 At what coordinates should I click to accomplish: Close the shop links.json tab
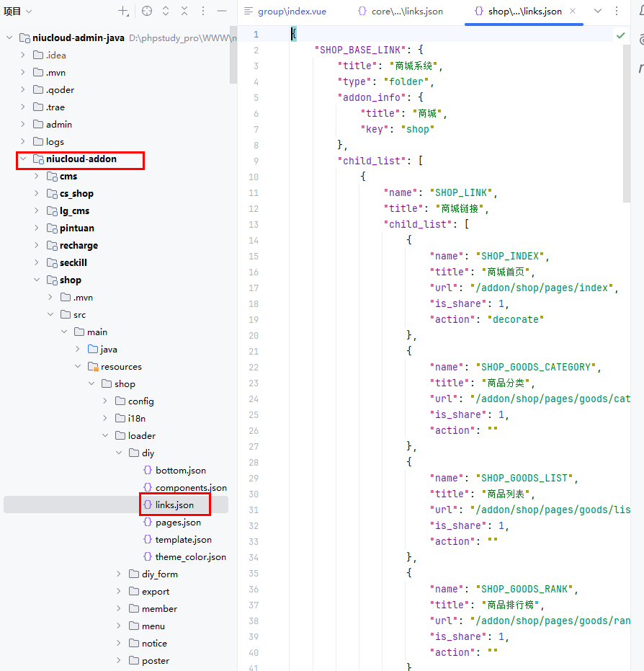pyautogui.click(x=573, y=12)
